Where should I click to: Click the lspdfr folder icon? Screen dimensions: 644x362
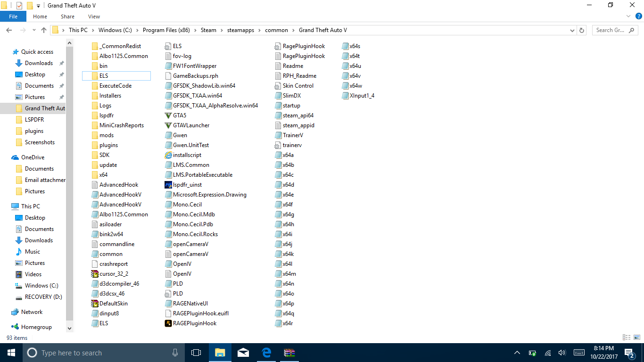[x=95, y=115]
